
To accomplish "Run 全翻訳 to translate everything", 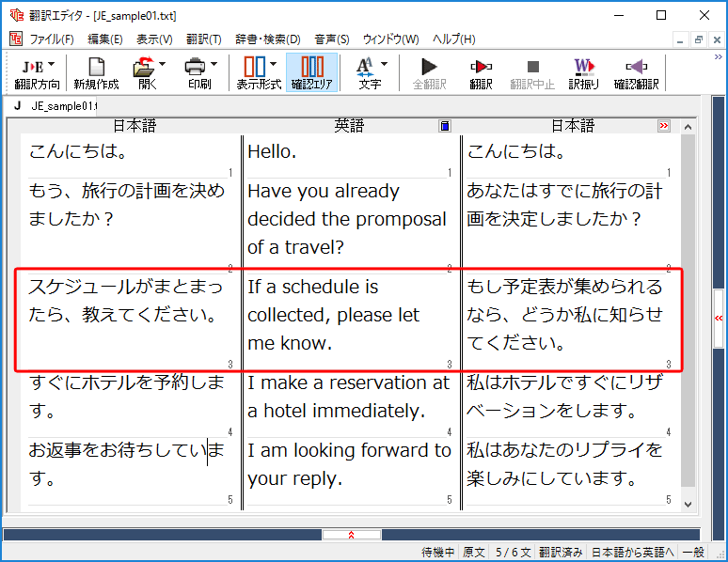I will point(430,73).
